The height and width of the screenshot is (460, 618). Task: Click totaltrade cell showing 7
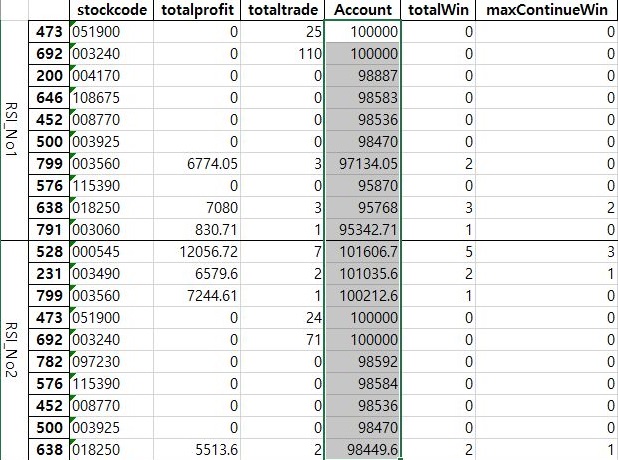pyautogui.click(x=283, y=251)
